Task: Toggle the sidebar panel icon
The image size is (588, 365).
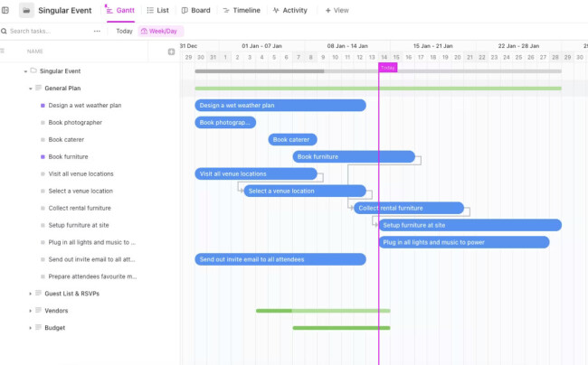Action: (x=5, y=10)
